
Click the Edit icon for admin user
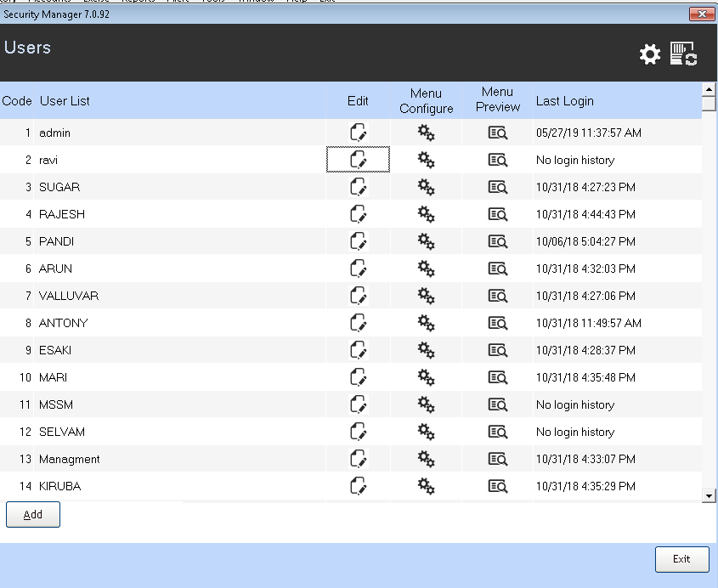pos(358,133)
